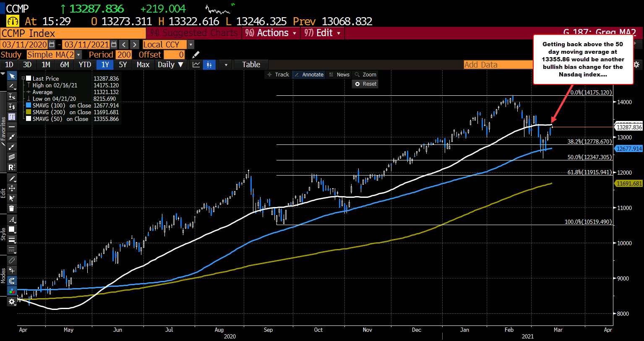The width and height of the screenshot is (644, 341).
Task: Select the 3D time range
Action: [27, 64]
